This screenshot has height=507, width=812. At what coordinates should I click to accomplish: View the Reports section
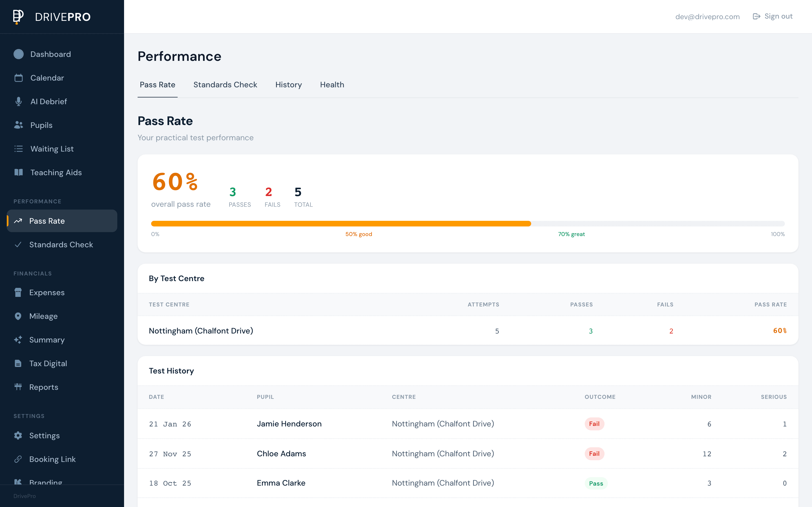coord(44,387)
